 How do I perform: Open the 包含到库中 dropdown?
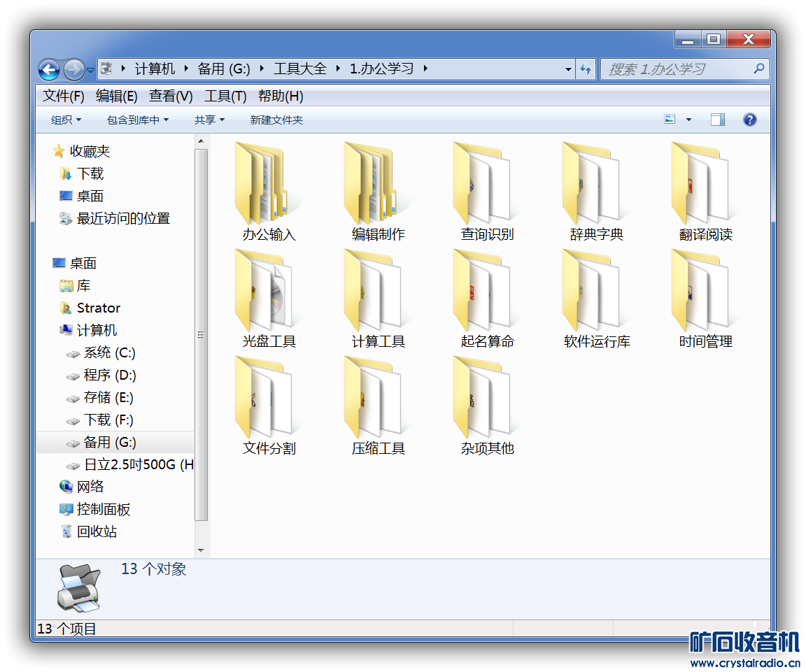point(137,120)
